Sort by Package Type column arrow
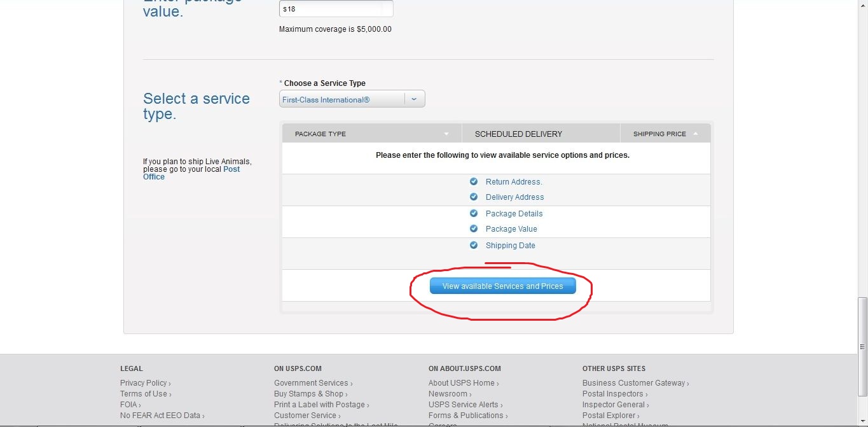The height and width of the screenshot is (427, 868). [446, 134]
